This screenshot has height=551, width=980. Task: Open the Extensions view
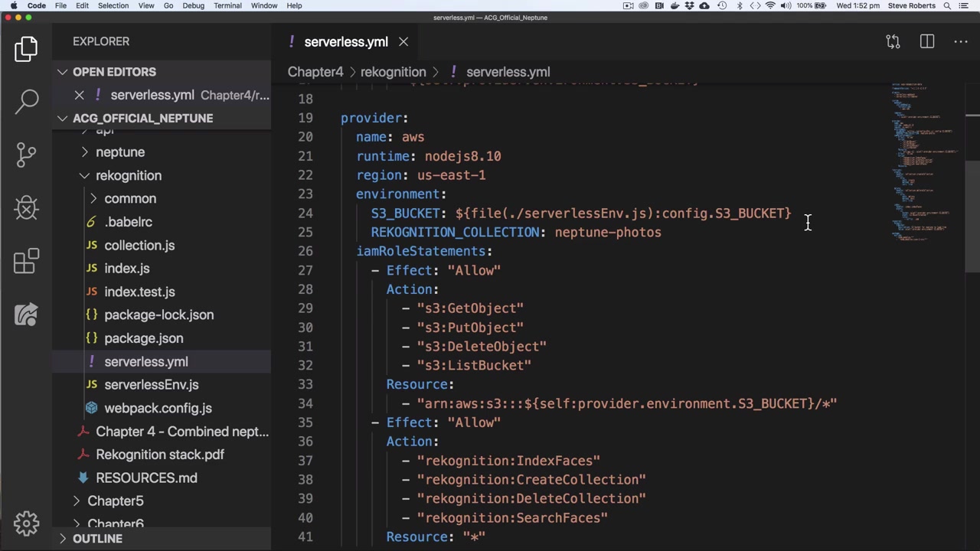pyautogui.click(x=26, y=261)
